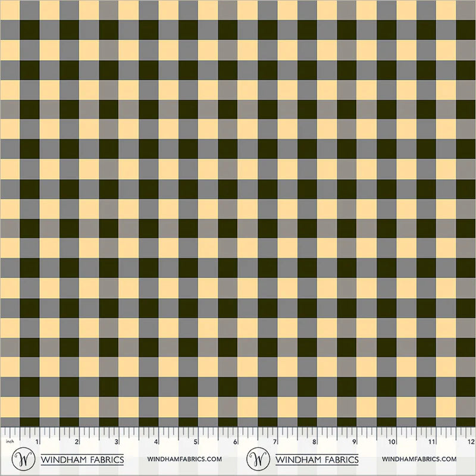
Task: Click the 'inch' label on ruler
Action: pos(10,441)
